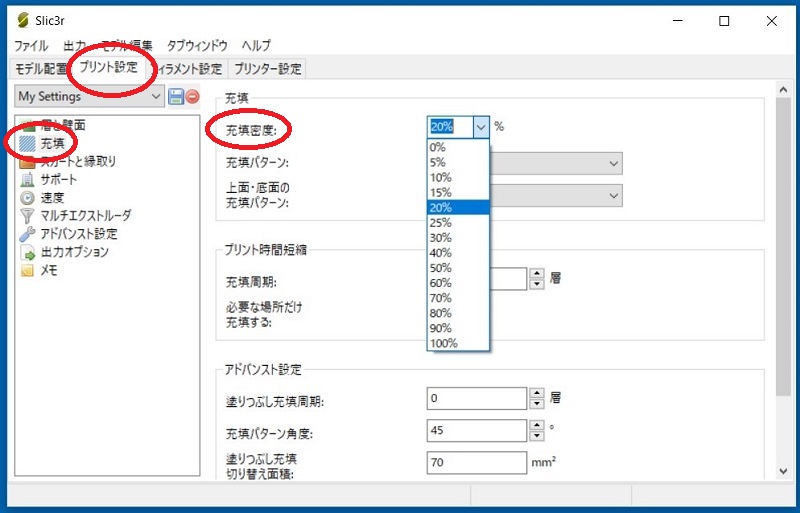Click the red delete preset icon

coord(192,96)
